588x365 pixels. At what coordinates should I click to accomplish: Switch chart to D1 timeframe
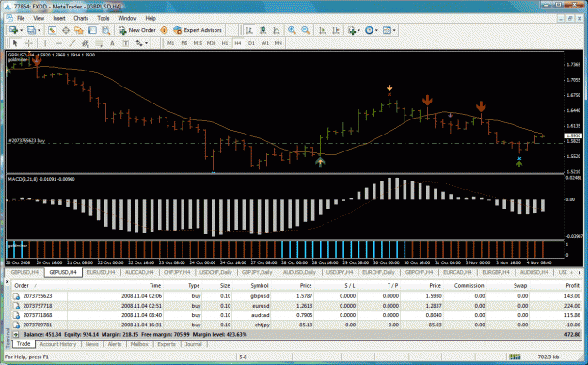point(251,43)
